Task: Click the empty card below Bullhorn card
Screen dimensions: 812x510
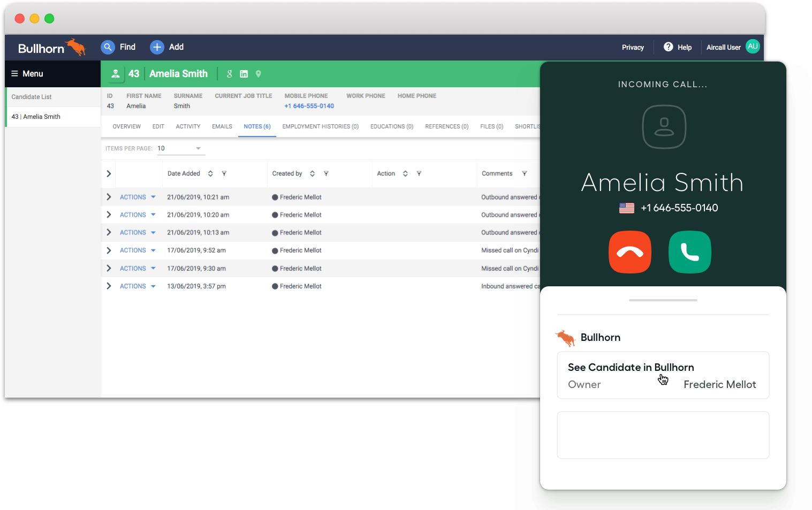Action: click(663, 435)
